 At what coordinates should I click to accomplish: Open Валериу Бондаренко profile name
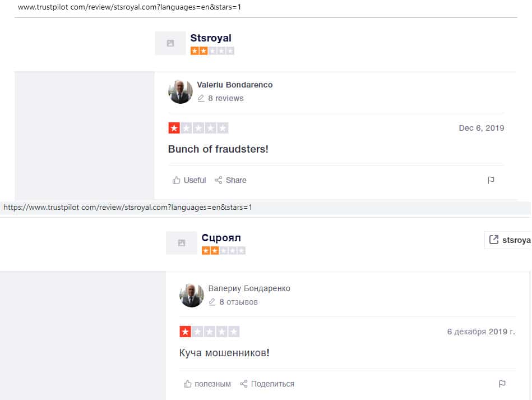pyautogui.click(x=249, y=288)
